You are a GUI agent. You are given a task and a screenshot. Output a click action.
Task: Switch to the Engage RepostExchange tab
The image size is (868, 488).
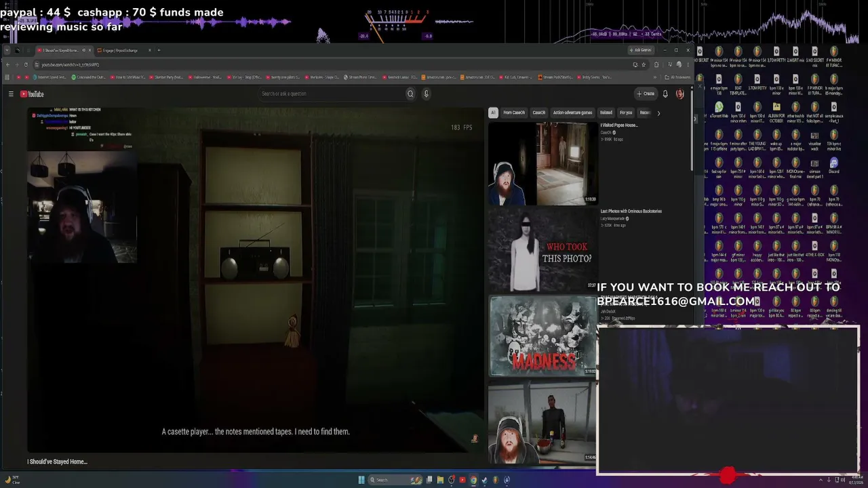123,50
